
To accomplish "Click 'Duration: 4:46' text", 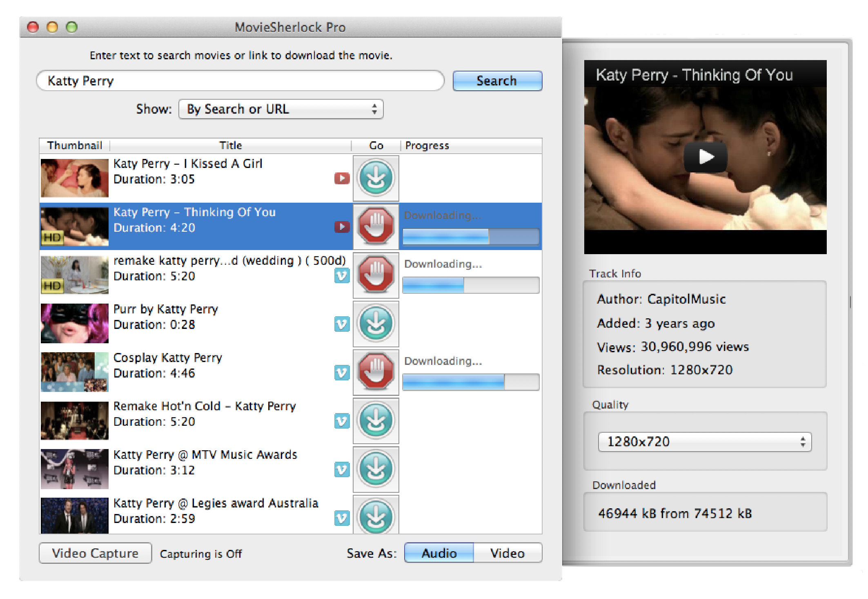I will [x=154, y=373].
